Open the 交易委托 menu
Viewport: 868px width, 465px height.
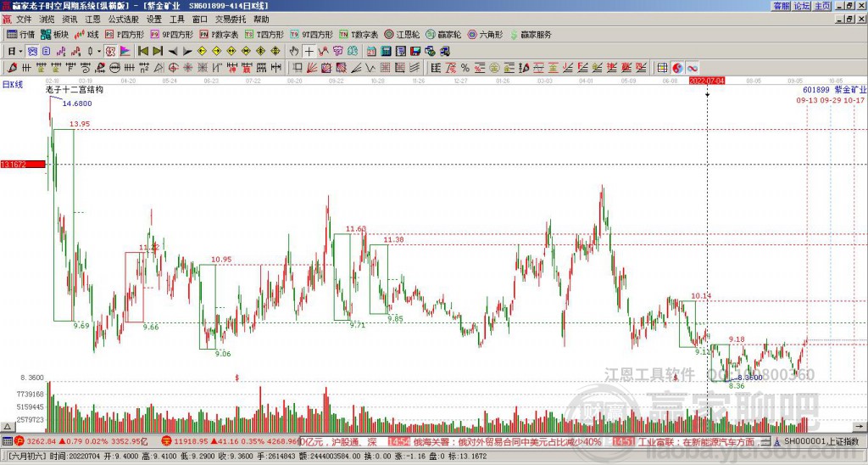pyautogui.click(x=231, y=20)
